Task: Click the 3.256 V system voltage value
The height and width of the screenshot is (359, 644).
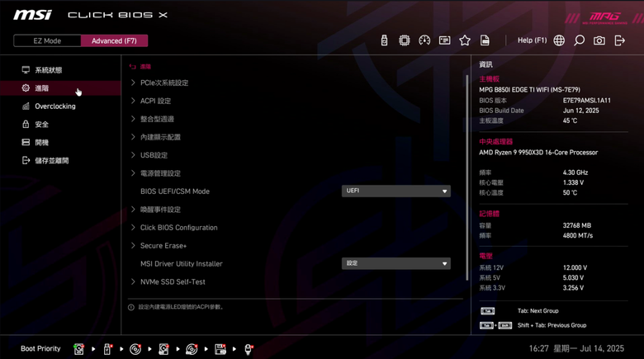Action: [573, 287]
